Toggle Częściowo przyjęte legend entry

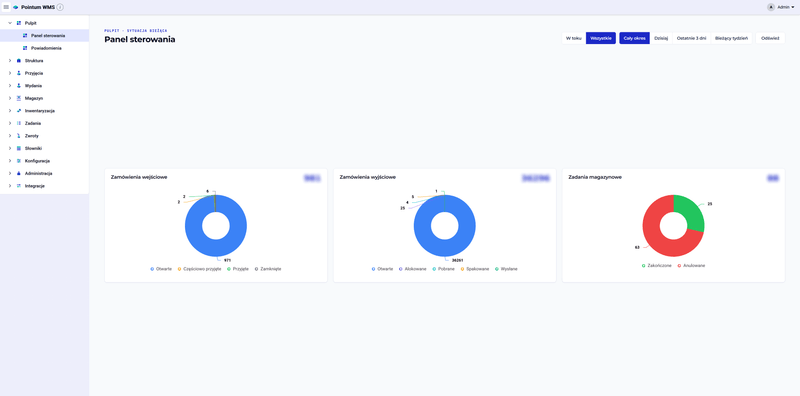click(x=199, y=269)
